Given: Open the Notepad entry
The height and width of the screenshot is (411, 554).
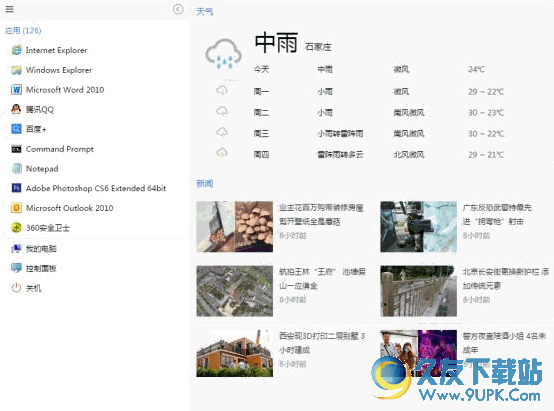Looking at the screenshot, I should point(42,169).
